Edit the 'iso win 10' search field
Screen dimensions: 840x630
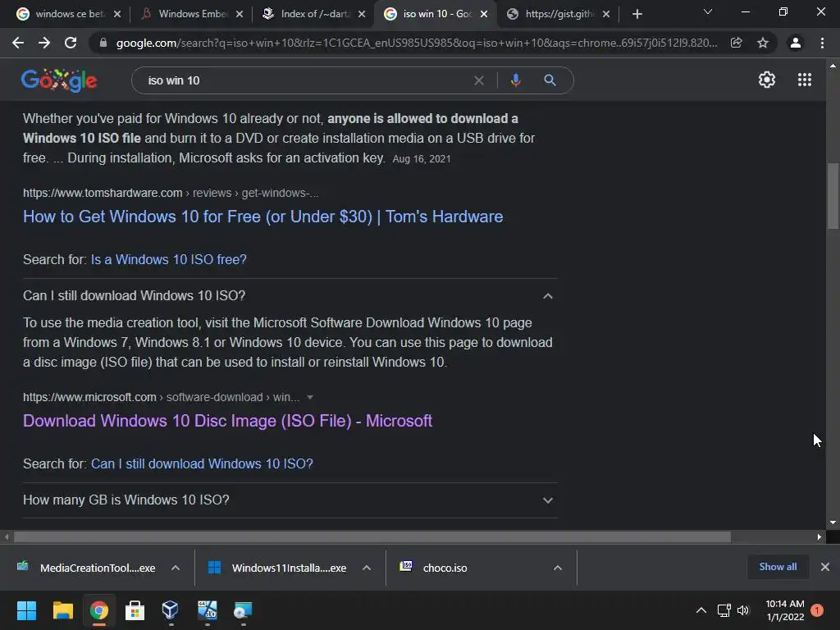coord(305,80)
